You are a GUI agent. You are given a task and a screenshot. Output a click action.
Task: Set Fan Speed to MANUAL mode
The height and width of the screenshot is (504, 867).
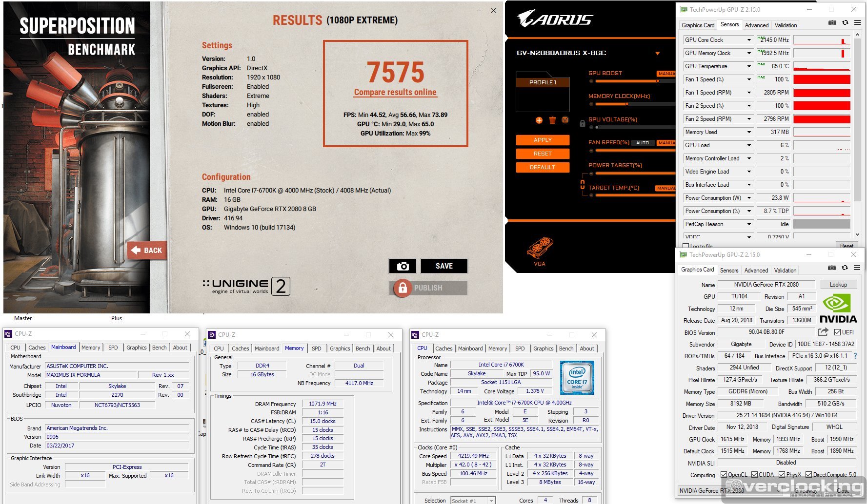(x=666, y=143)
